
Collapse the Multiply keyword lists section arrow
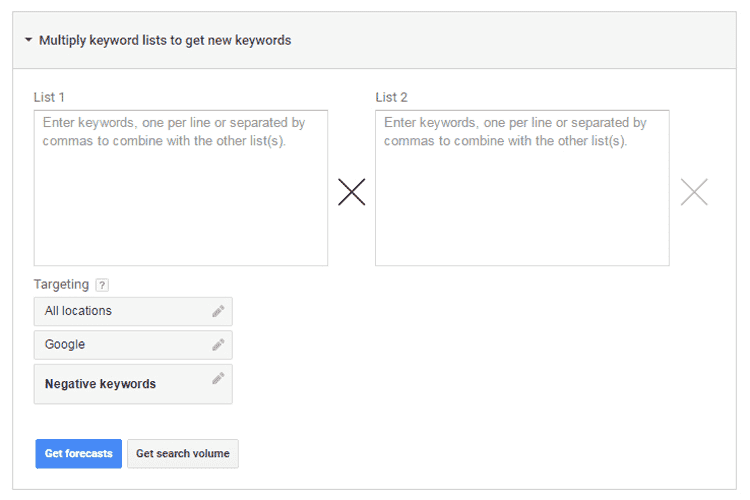pyautogui.click(x=28, y=41)
